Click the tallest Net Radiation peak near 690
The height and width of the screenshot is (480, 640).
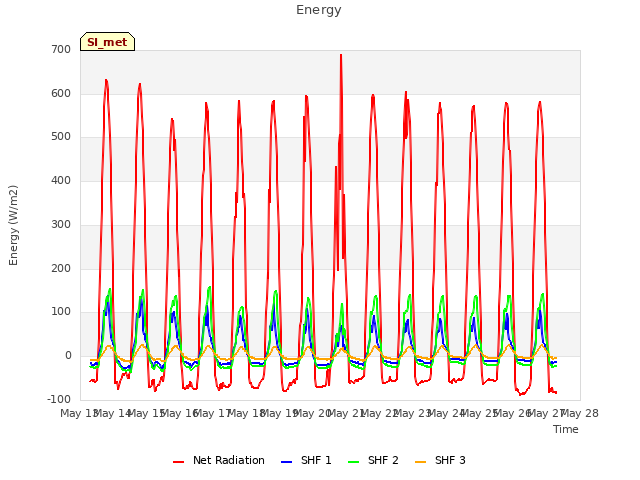click(x=341, y=55)
